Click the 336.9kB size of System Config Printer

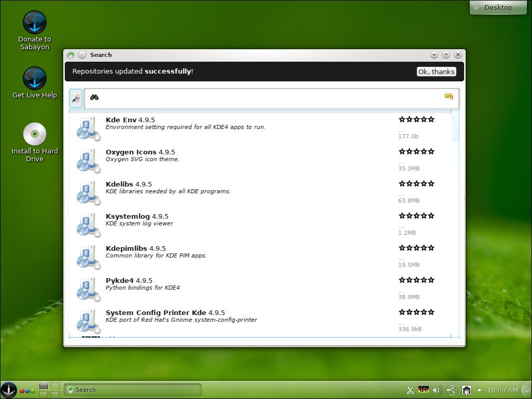coord(410,329)
